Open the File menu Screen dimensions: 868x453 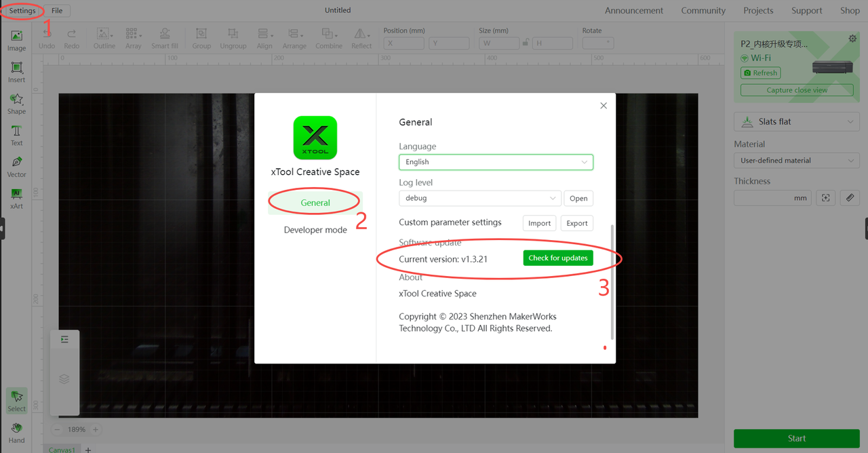click(x=57, y=11)
